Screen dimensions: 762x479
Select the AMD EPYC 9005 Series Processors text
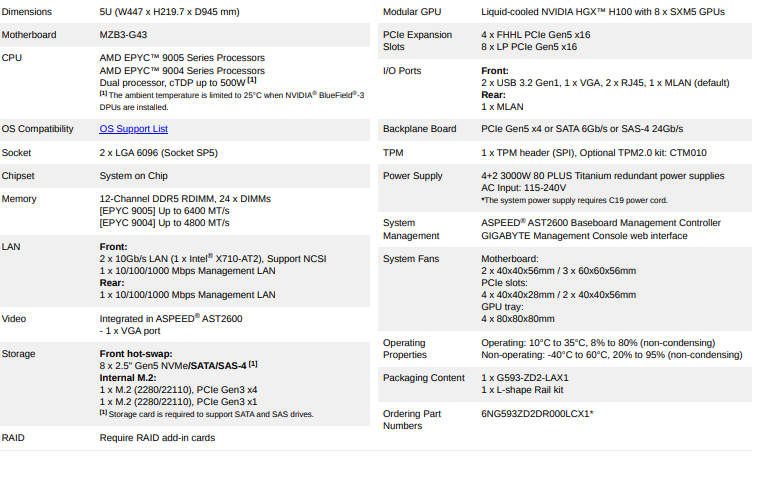(182, 58)
